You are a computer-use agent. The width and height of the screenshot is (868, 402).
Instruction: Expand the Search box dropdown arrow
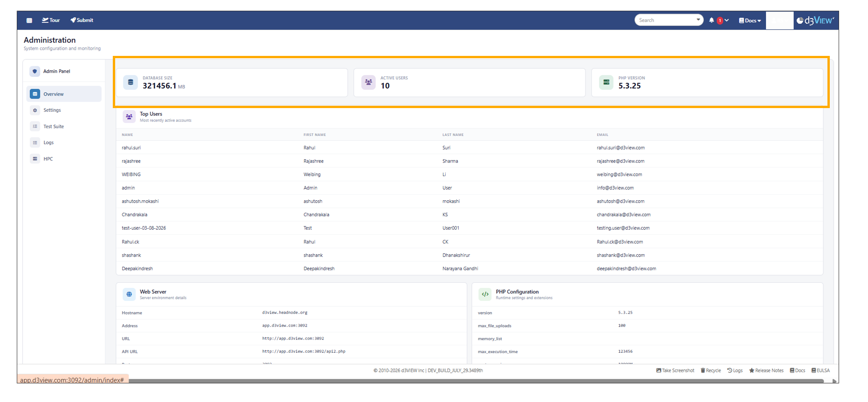pos(698,20)
